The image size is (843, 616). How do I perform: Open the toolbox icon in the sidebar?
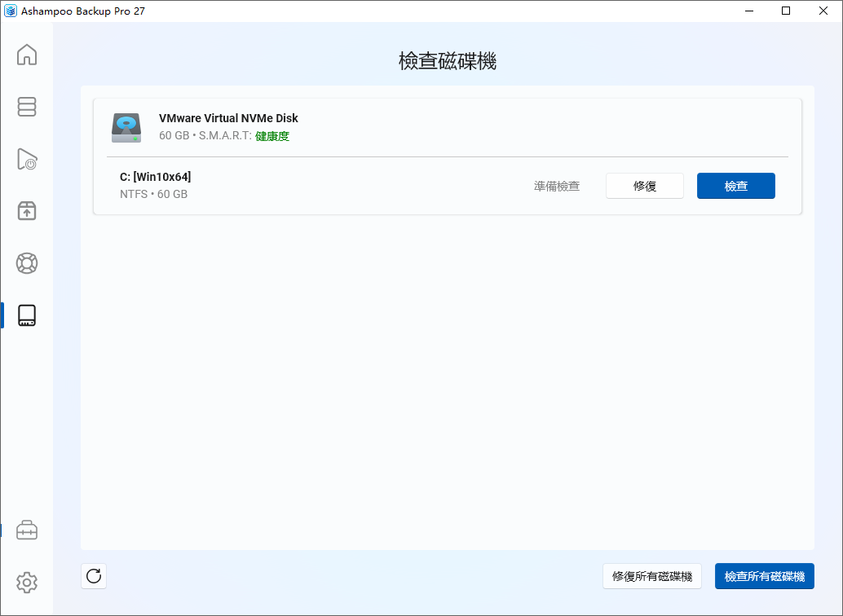pyautogui.click(x=26, y=530)
